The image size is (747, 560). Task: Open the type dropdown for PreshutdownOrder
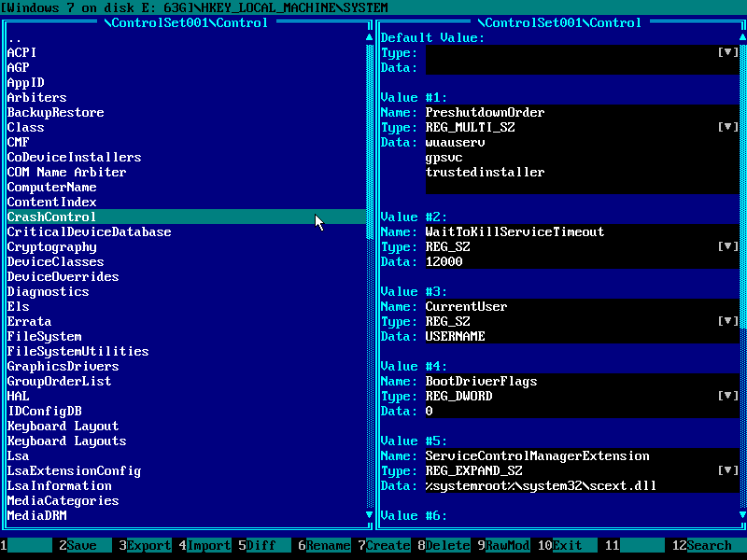728,127
